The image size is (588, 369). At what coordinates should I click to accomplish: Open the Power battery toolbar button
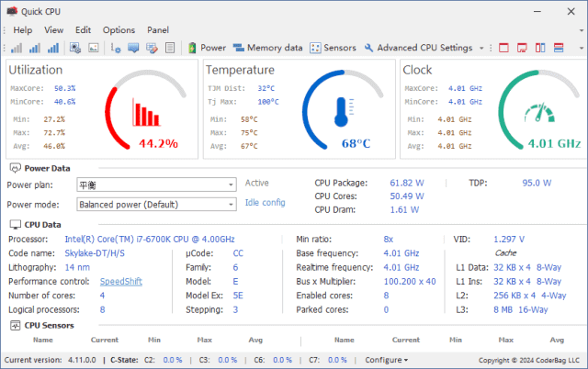(x=206, y=48)
